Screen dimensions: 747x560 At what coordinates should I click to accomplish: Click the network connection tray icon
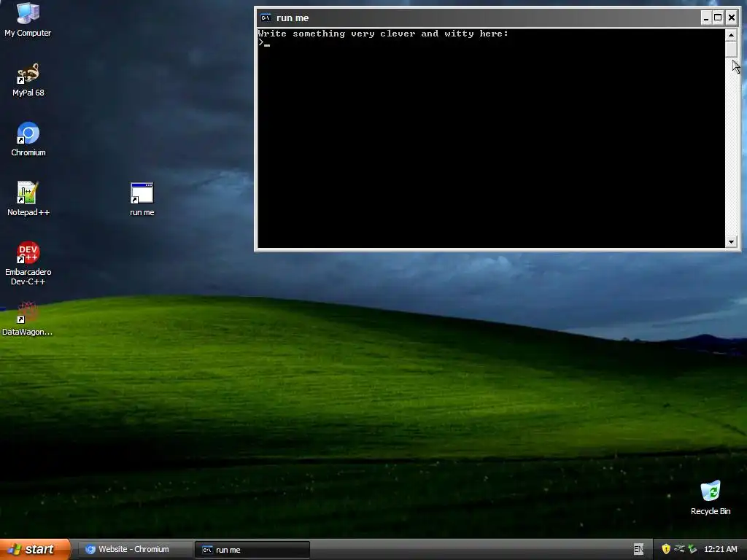(x=679, y=549)
